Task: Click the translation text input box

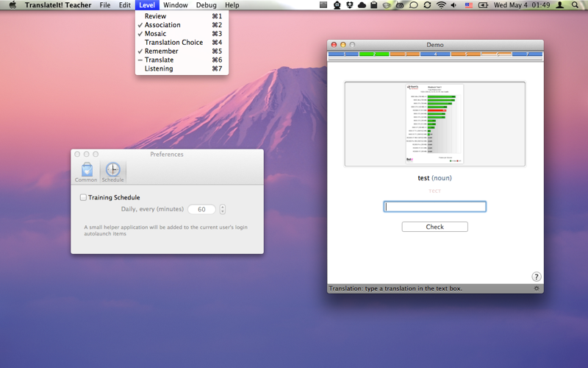Action: click(434, 207)
